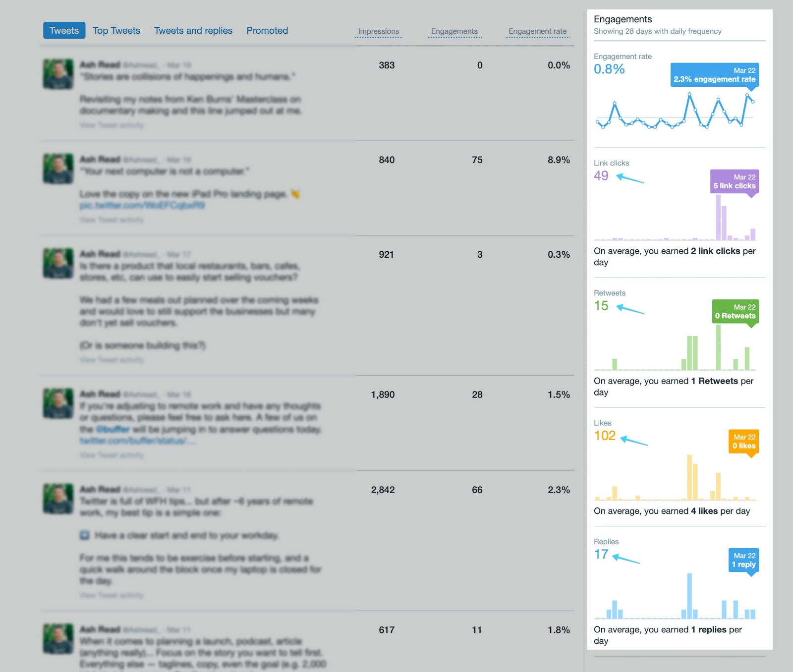The height and width of the screenshot is (672, 793).
Task: Click the 921 impressions value
Action: (x=387, y=254)
